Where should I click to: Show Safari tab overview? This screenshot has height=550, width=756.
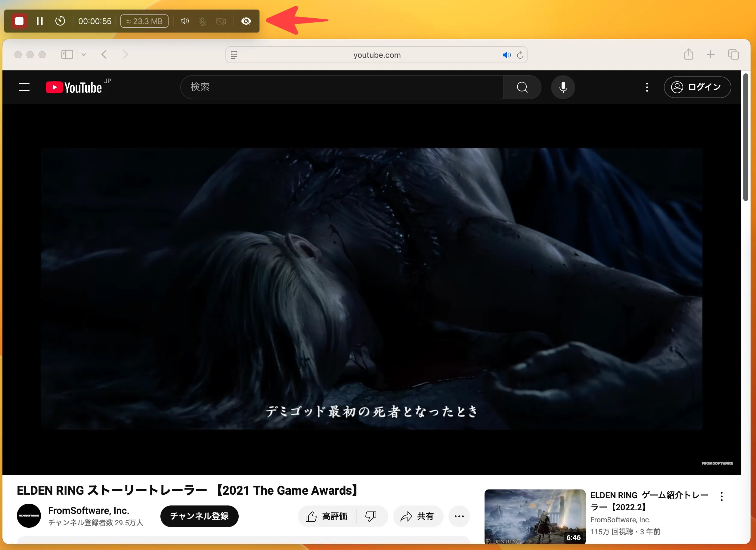tap(733, 54)
